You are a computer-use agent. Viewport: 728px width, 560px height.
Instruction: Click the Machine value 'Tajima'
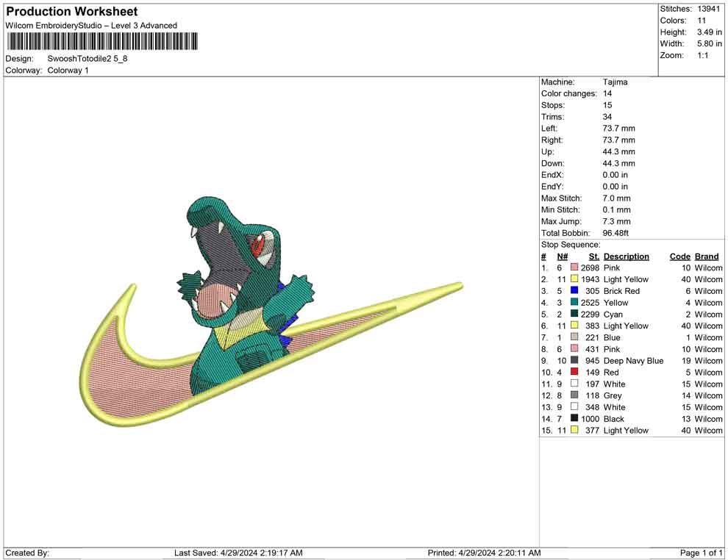point(615,82)
